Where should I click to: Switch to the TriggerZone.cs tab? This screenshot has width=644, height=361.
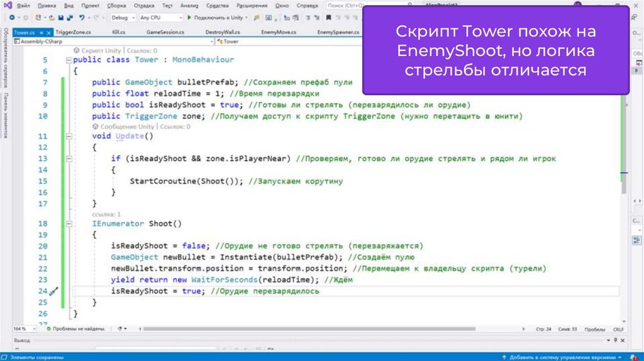74,32
